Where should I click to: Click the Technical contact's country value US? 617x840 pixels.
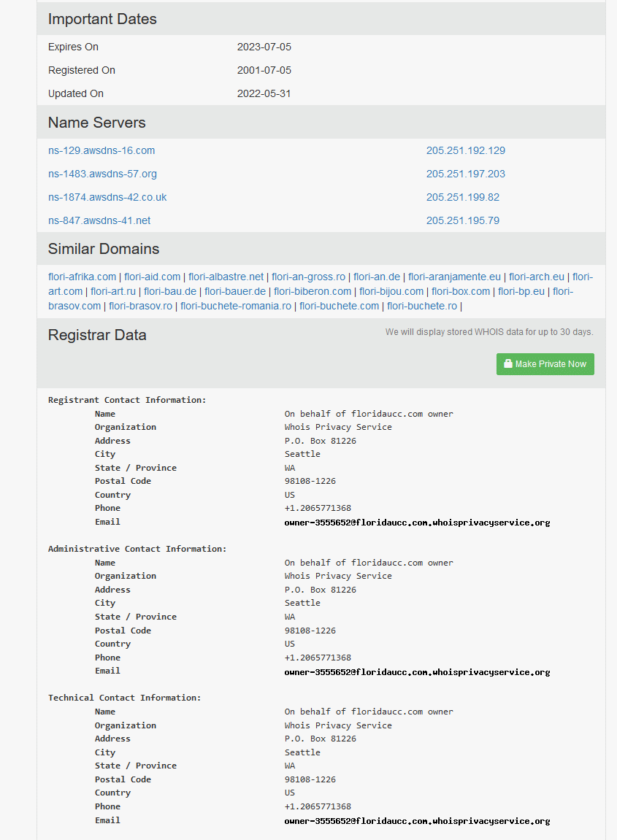tap(290, 793)
